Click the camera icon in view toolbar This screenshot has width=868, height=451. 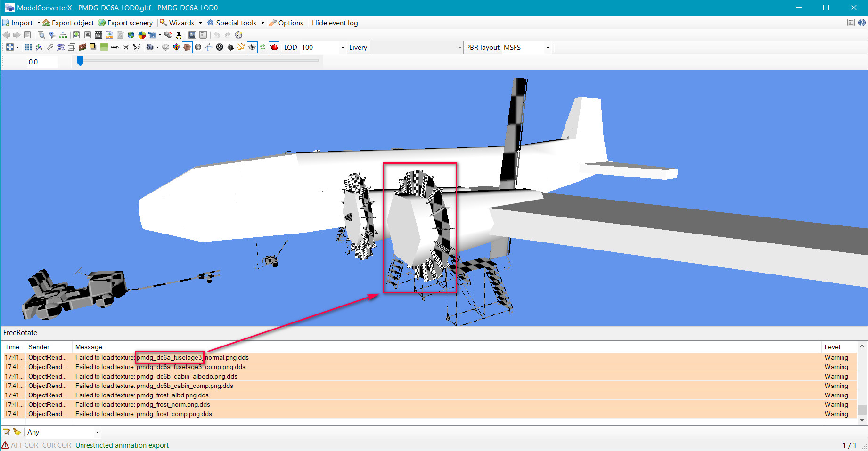click(x=150, y=47)
